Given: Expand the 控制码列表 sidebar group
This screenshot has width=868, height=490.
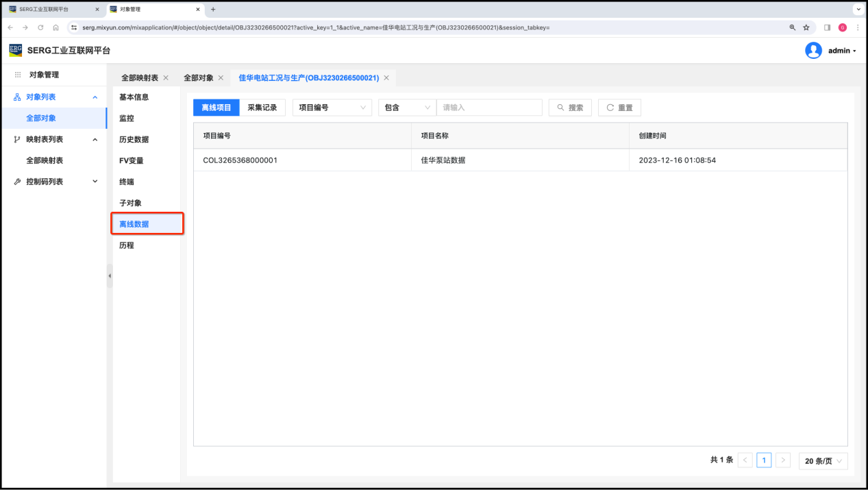Looking at the screenshot, I should tap(95, 182).
